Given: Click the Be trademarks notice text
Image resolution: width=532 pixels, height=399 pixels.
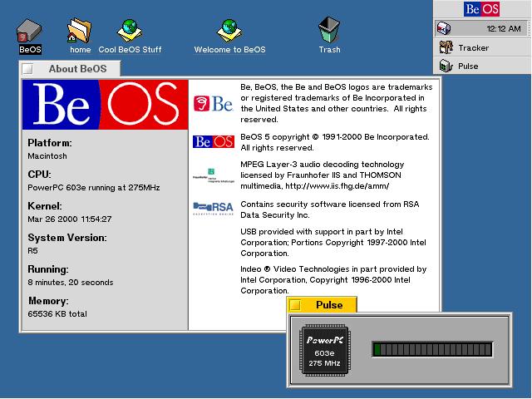Looking at the screenshot, I should [x=336, y=103].
